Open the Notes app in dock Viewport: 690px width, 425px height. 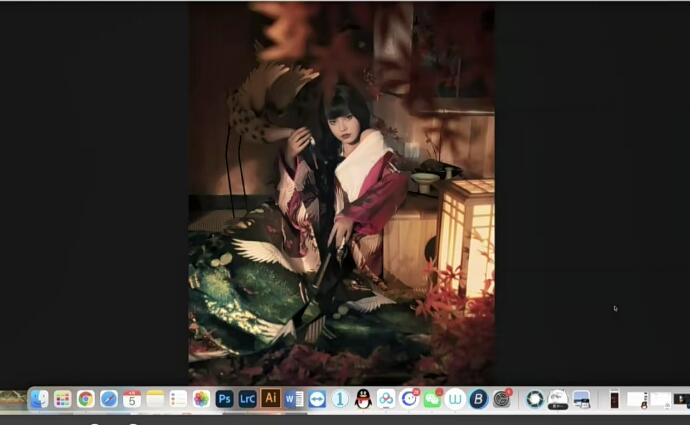coord(155,399)
